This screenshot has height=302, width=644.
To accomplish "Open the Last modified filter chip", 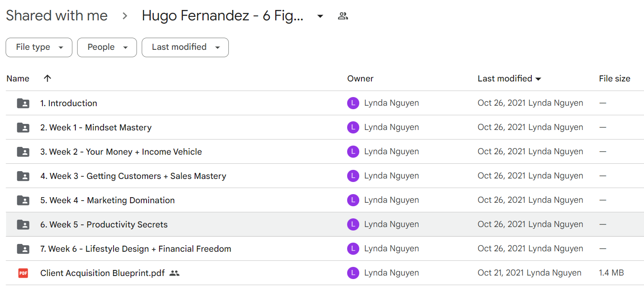I will click(185, 47).
